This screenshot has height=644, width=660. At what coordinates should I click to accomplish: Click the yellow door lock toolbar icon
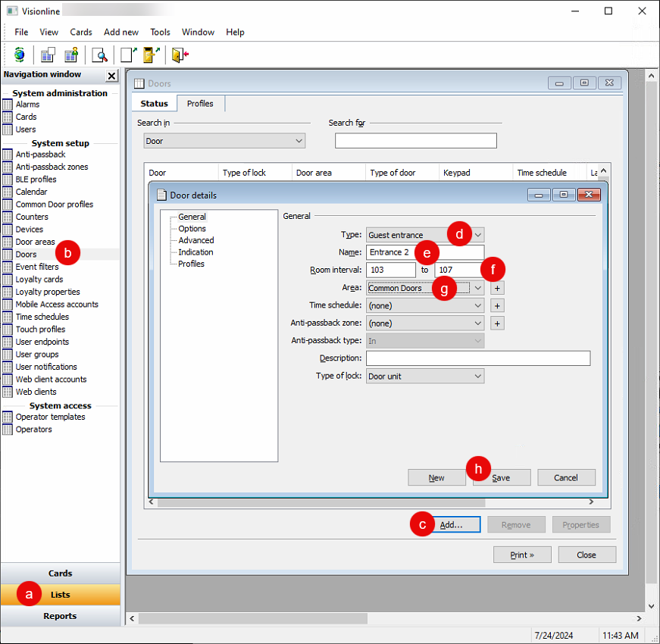(151, 55)
